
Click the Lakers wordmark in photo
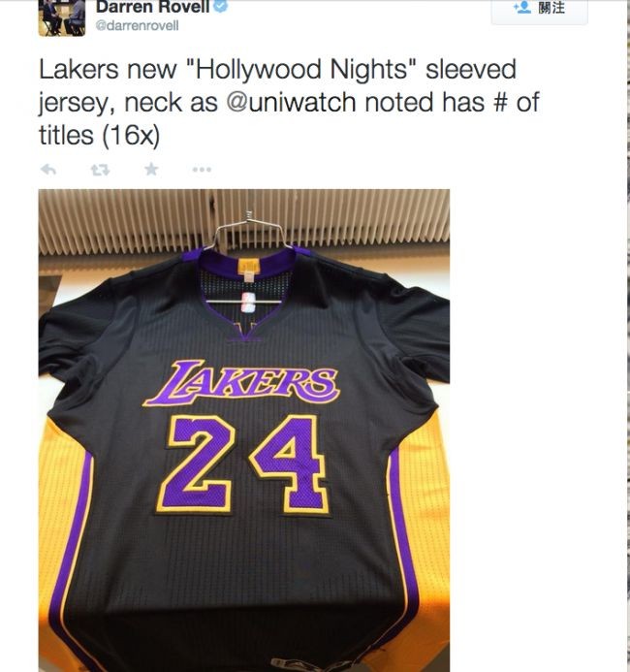pos(242,383)
